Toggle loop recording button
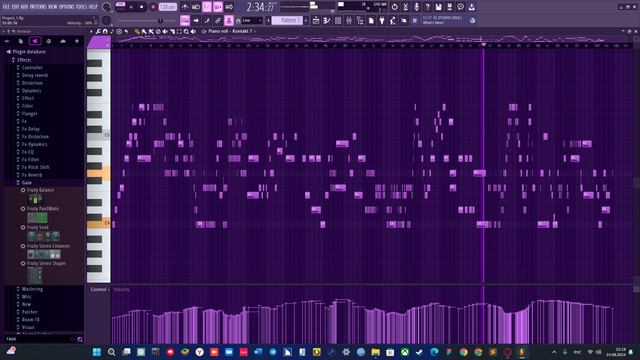The width and height of the screenshot is (640, 360). 229,7
